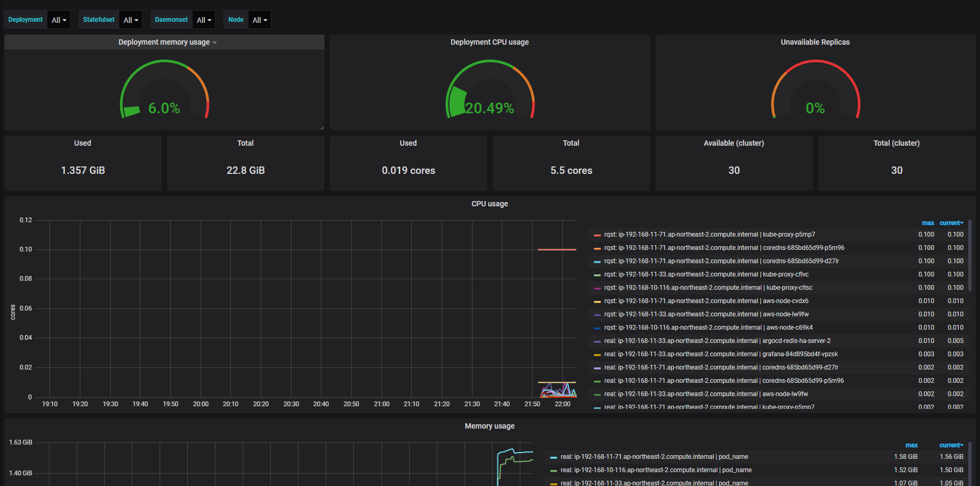The width and height of the screenshot is (980, 486).
Task: Toggle the real aws-node-lw9fw legend series
Action: pos(706,394)
